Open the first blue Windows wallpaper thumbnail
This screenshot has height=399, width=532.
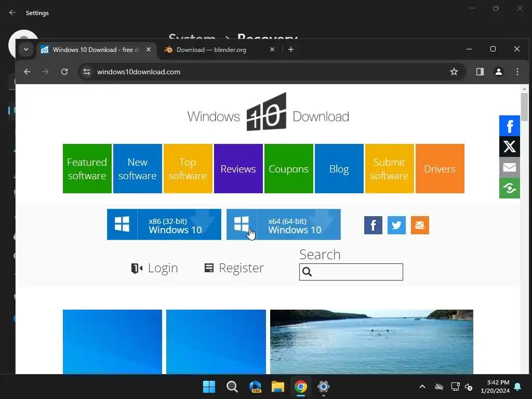tap(112, 342)
